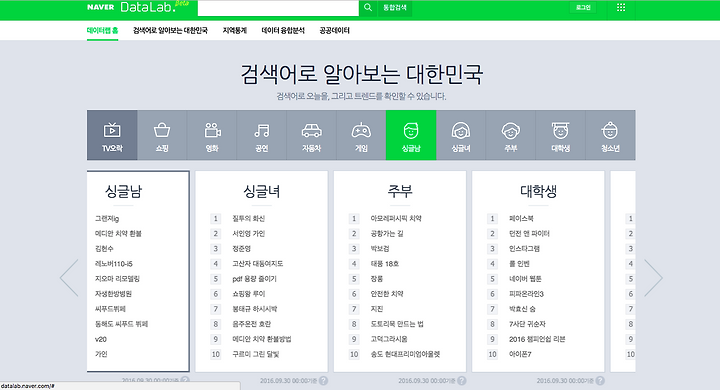Select the 주부 category icon

tap(511, 135)
